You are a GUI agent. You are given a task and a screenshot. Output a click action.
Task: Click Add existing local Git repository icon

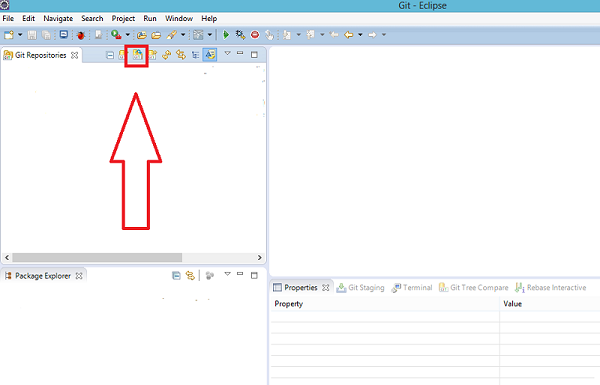click(122, 55)
